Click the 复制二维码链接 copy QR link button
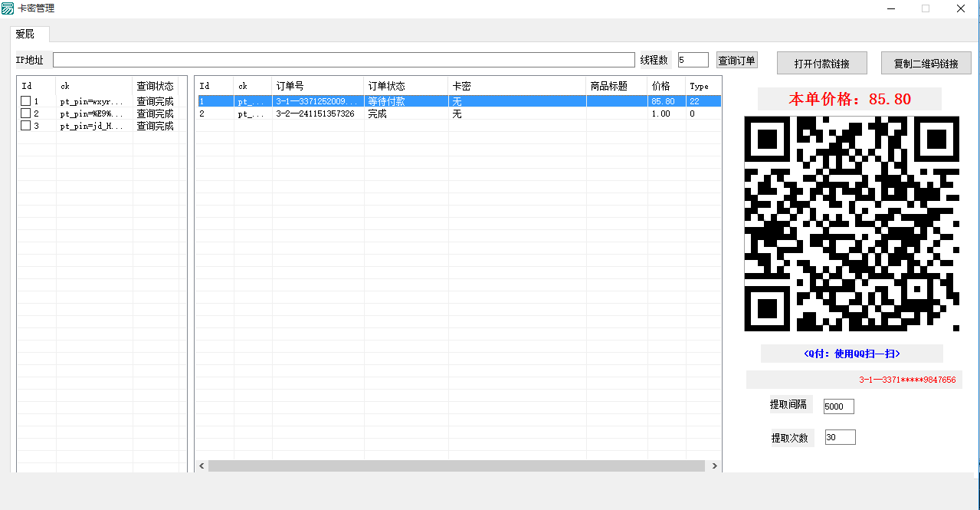This screenshot has width=980, height=510. click(926, 63)
